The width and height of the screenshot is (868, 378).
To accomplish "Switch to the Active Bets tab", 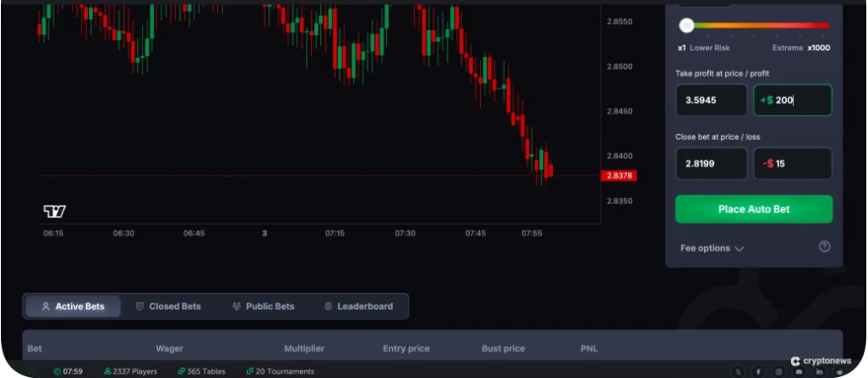I will 73,306.
